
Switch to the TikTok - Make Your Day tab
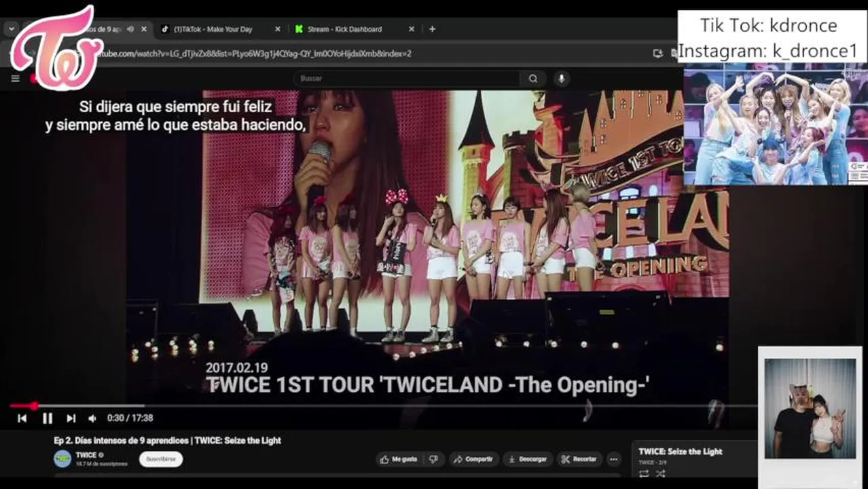[x=212, y=29]
